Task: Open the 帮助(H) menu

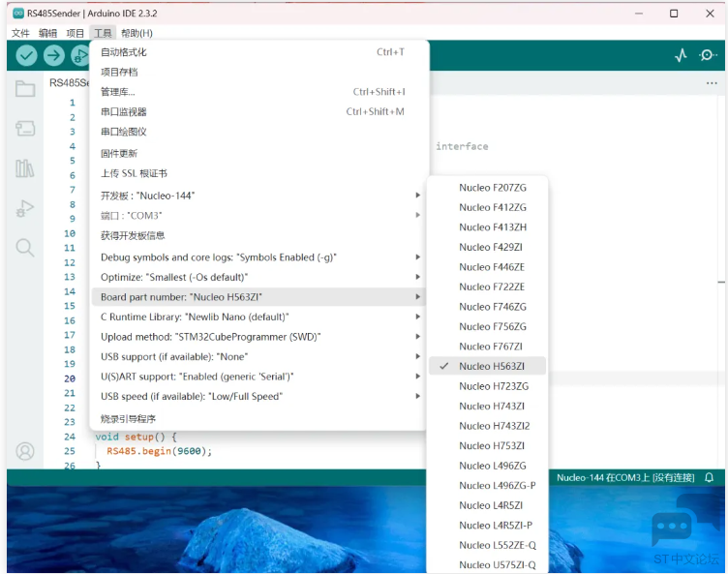Action: (136, 33)
